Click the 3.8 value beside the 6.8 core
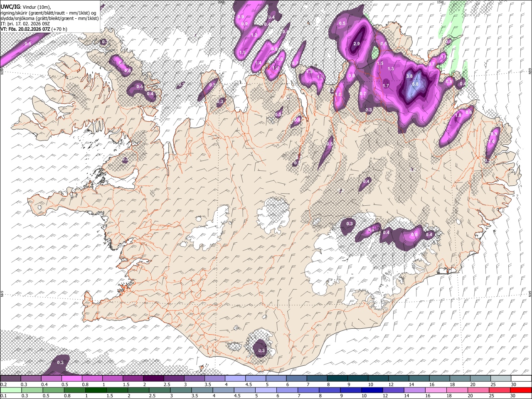This screenshot has width=532, height=399. pyautogui.click(x=409, y=76)
